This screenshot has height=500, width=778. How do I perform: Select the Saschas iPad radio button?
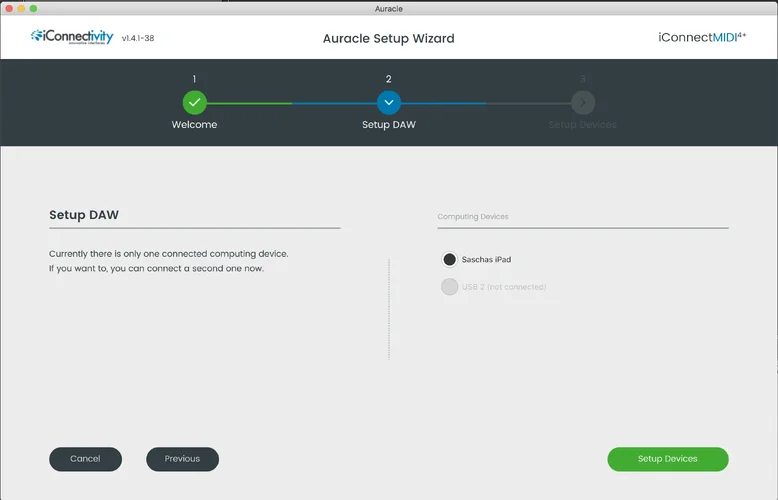450,259
